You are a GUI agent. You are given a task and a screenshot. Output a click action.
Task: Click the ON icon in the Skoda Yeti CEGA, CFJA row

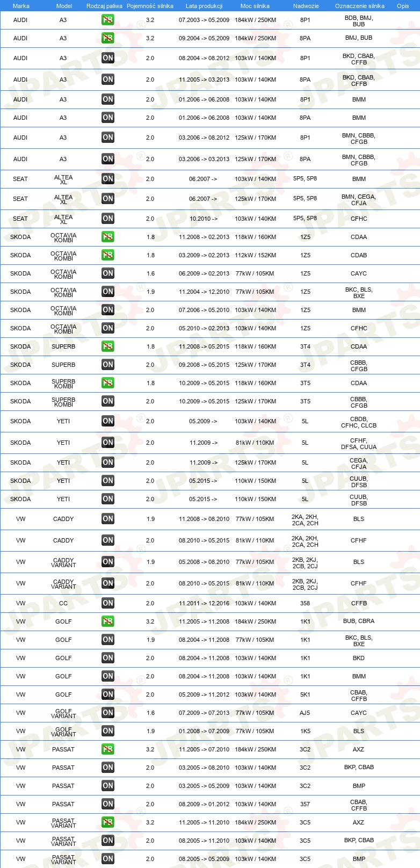(x=108, y=462)
